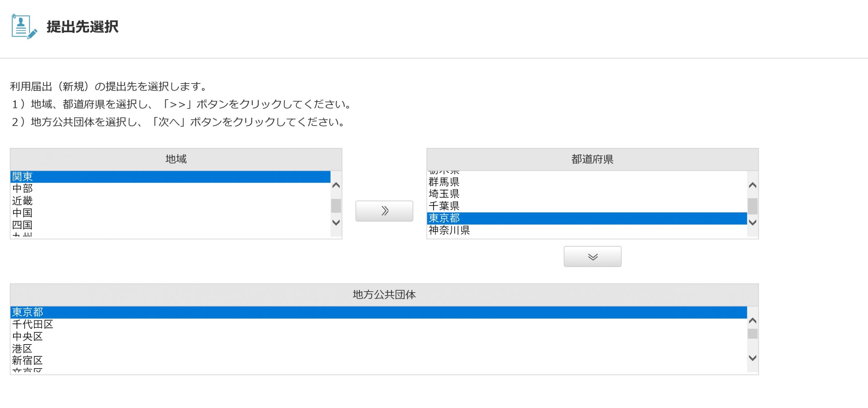Click the 地方公共団体 list scrollbar thumb
The image size is (868, 408).
(x=752, y=334)
